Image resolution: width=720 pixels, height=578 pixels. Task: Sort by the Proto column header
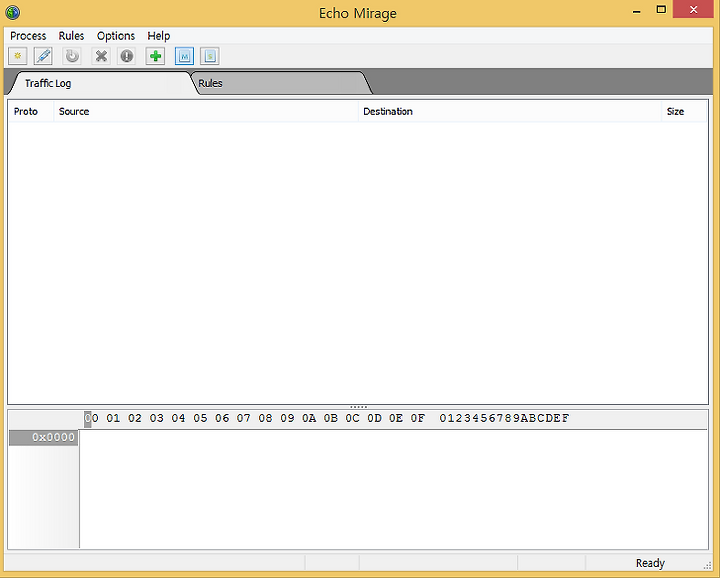pos(31,112)
